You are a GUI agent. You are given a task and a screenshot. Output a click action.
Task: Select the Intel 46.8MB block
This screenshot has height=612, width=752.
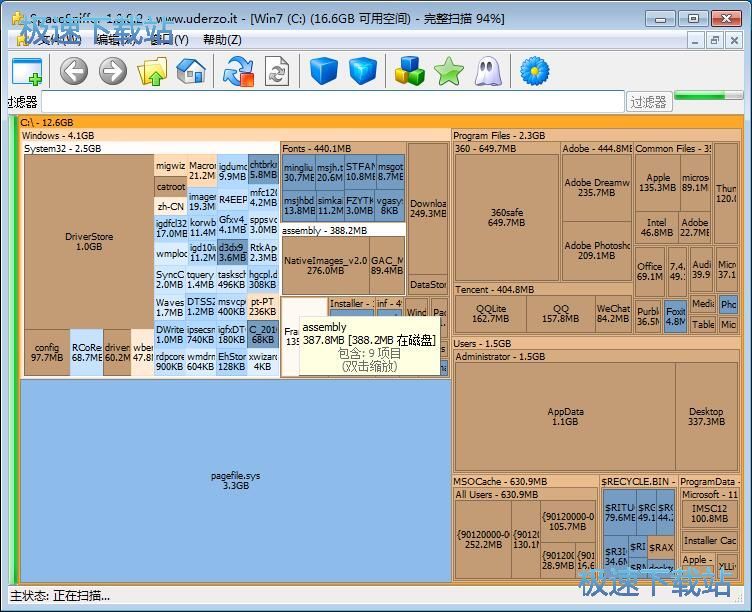(657, 228)
